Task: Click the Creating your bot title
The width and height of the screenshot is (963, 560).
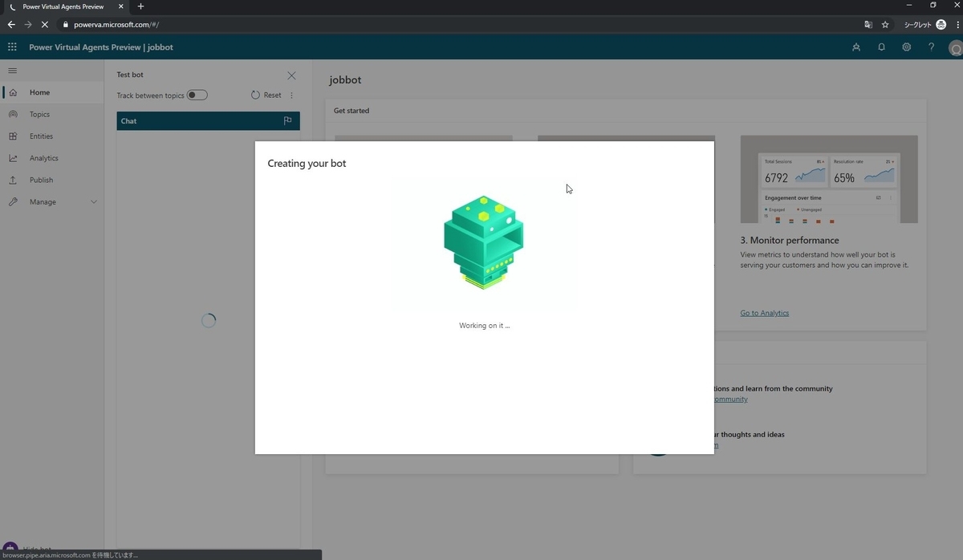Action: click(x=307, y=164)
